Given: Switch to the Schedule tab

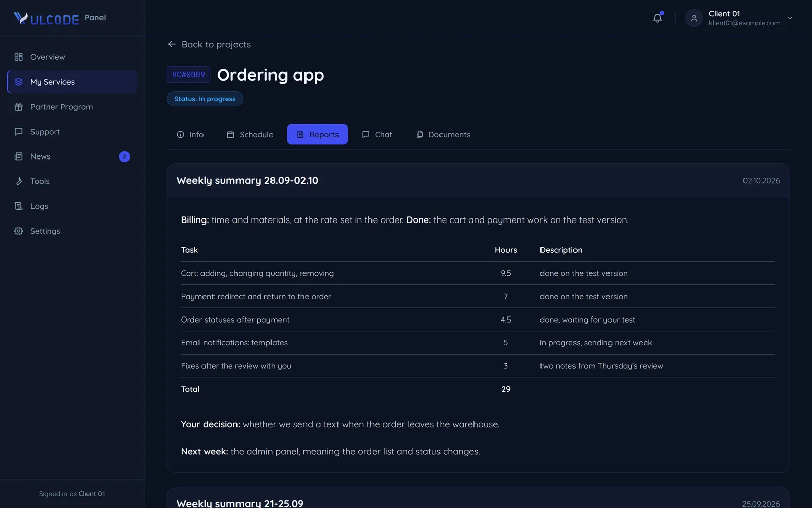Looking at the screenshot, I should (x=250, y=134).
